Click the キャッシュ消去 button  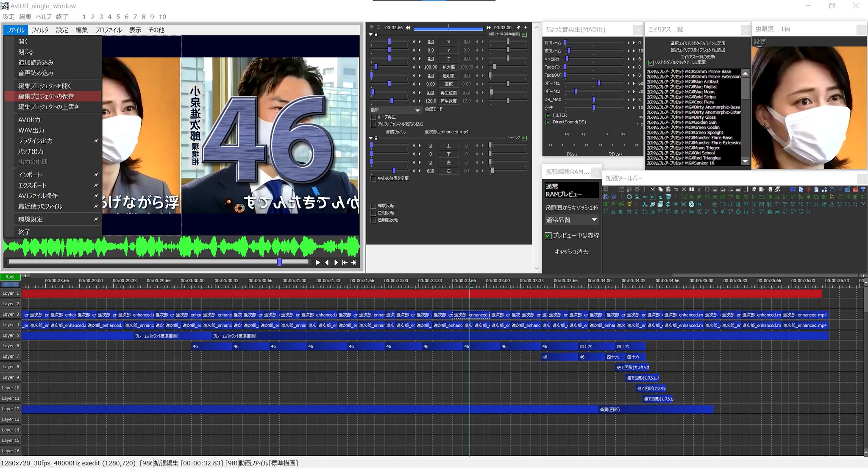pos(571,252)
